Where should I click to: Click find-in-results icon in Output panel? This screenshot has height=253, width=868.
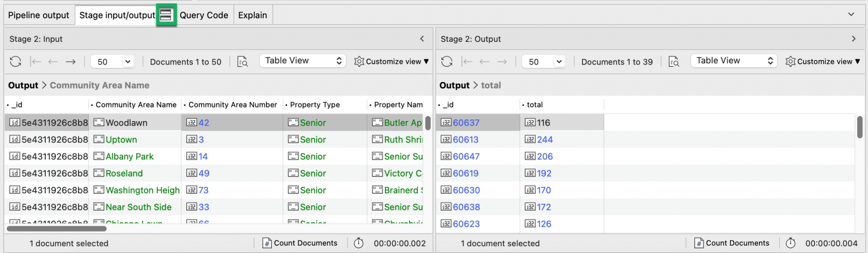coord(674,62)
